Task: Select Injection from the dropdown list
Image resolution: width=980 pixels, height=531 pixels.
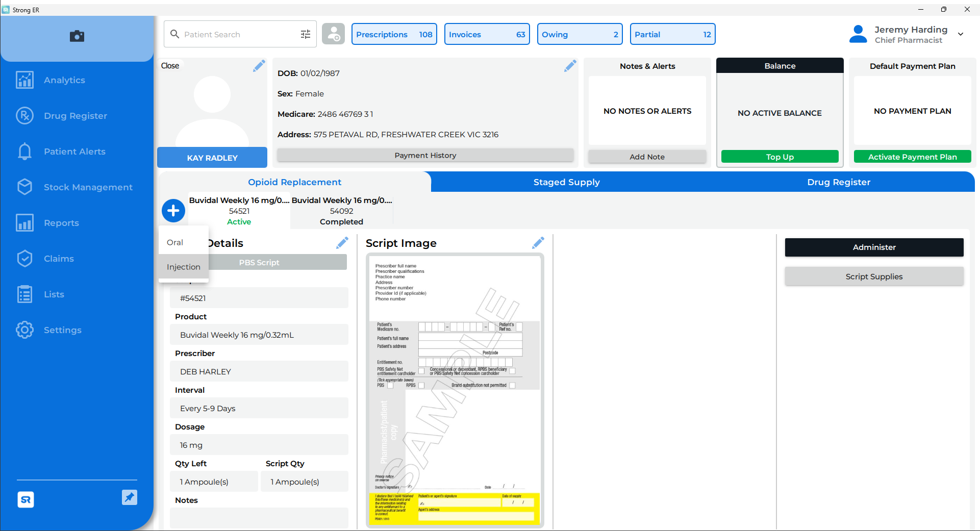Action: click(184, 267)
